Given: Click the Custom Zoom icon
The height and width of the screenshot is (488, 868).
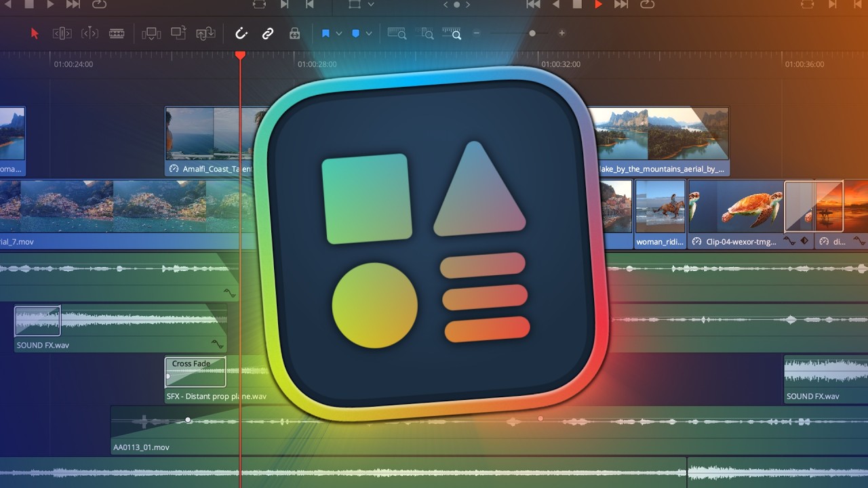Looking at the screenshot, I should pyautogui.click(x=452, y=33).
